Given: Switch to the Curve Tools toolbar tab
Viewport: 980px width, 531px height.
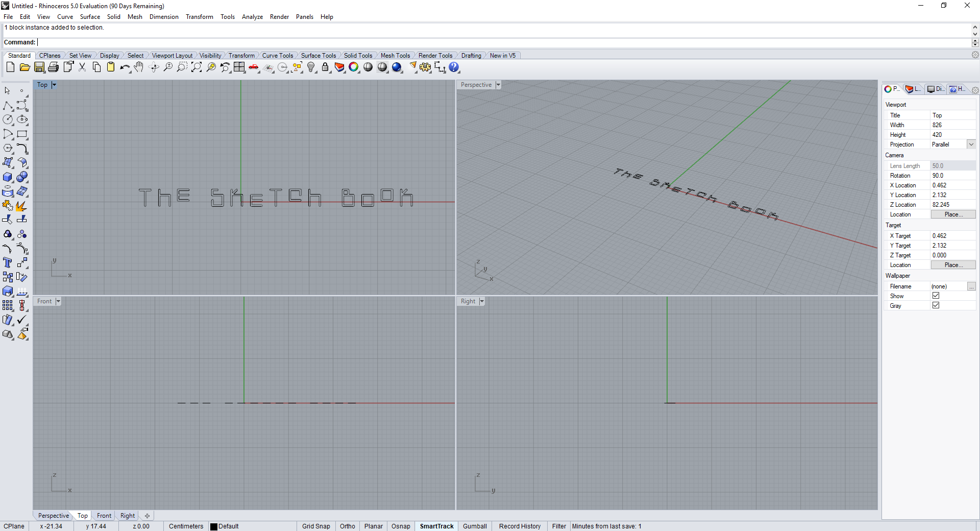Looking at the screenshot, I should [x=278, y=56].
